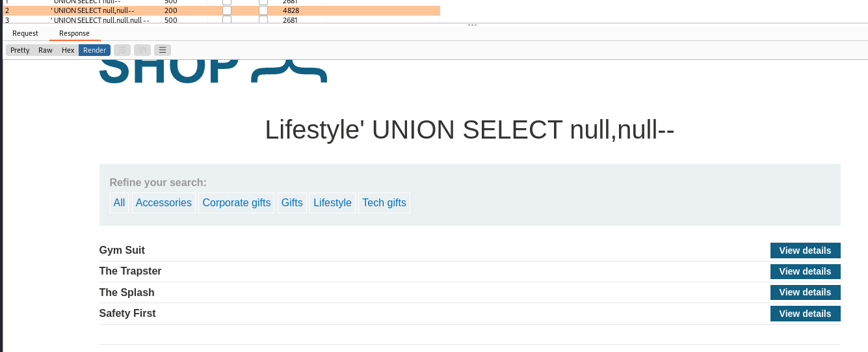This screenshot has width=868, height=352.
Task: Tick the second checkbox in row 2
Action: (x=263, y=10)
